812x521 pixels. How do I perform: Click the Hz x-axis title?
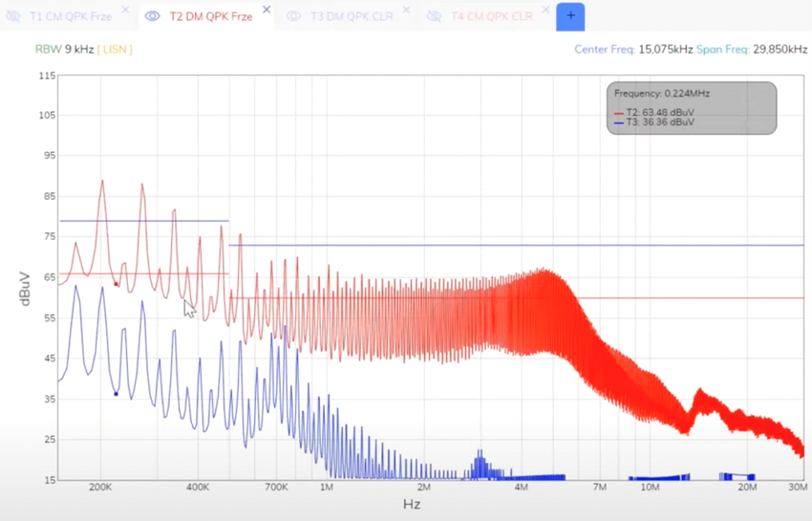pyautogui.click(x=412, y=504)
